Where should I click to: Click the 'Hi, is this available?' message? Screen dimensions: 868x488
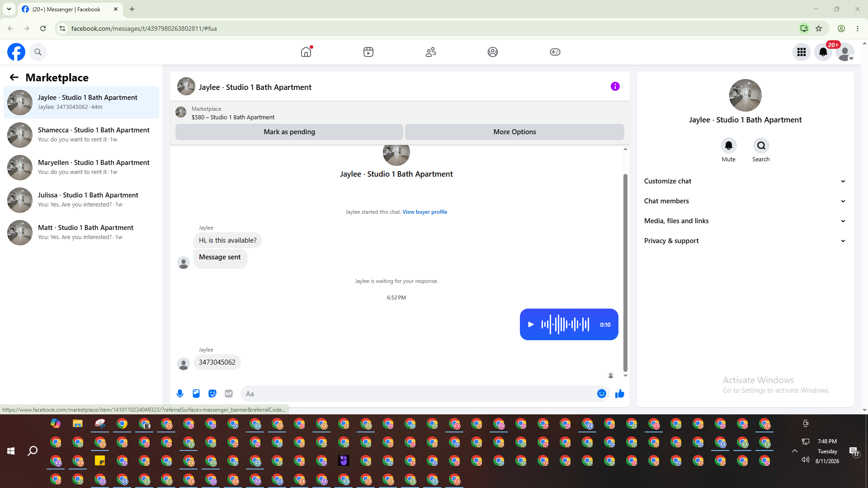[x=228, y=240]
